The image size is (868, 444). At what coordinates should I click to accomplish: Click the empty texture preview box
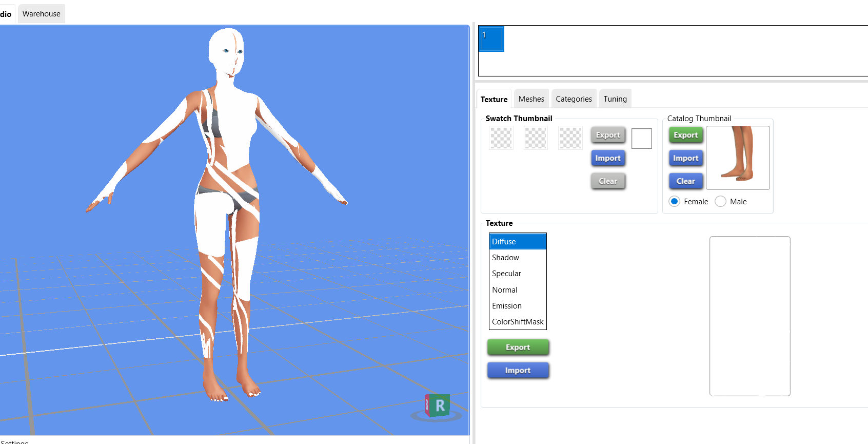[x=750, y=316]
